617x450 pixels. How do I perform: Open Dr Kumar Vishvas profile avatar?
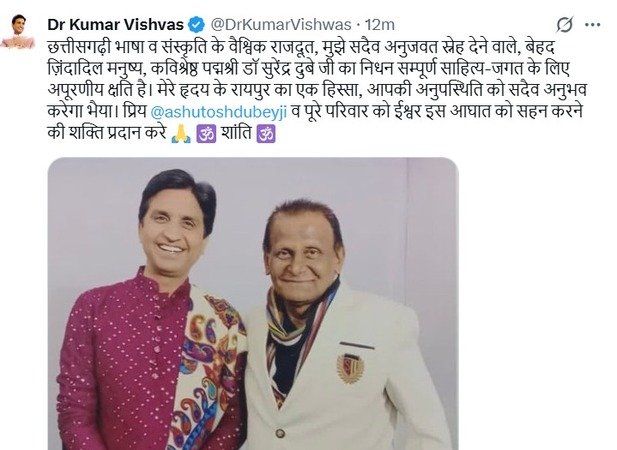point(18,31)
